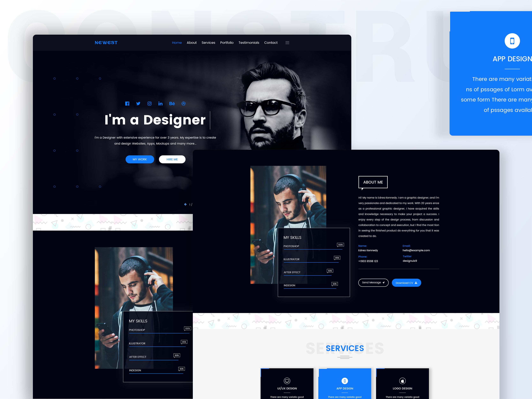This screenshot has height=399, width=532.
Task: Click the HIRE ME button on hero section
Action: [x=172, y=159]
